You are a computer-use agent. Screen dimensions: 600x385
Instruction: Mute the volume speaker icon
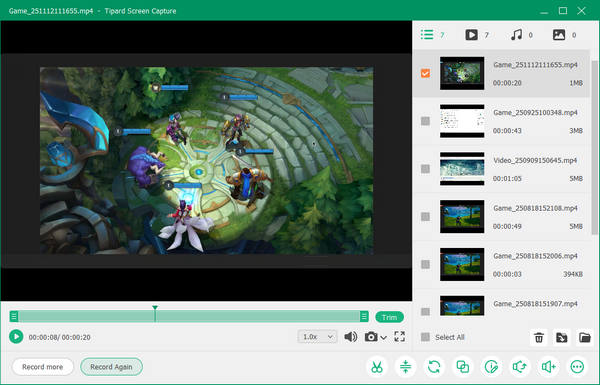351,337
